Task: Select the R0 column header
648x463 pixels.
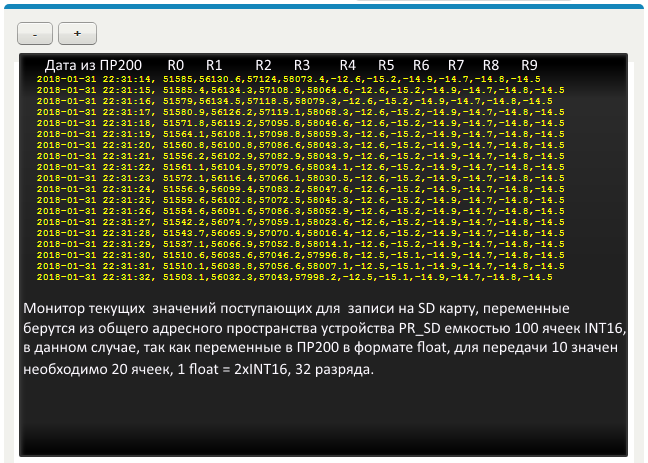Action: point(175,65)
